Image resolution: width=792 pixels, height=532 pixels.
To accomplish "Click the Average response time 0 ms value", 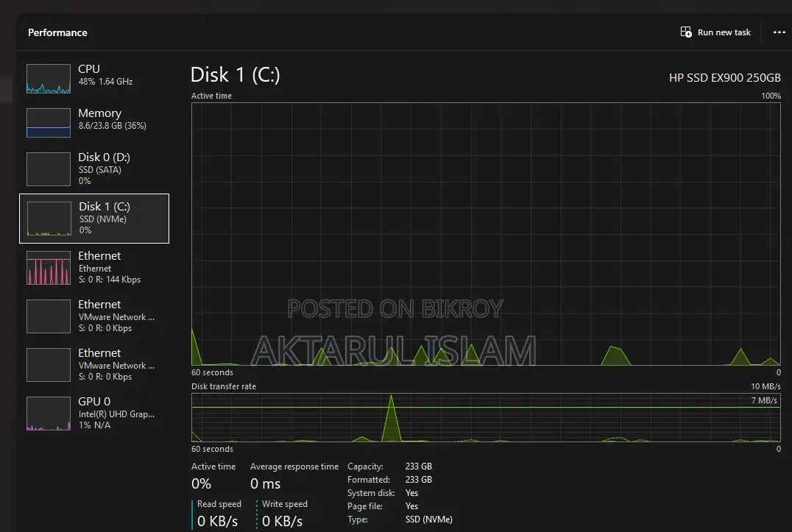I will coord(265,484).
